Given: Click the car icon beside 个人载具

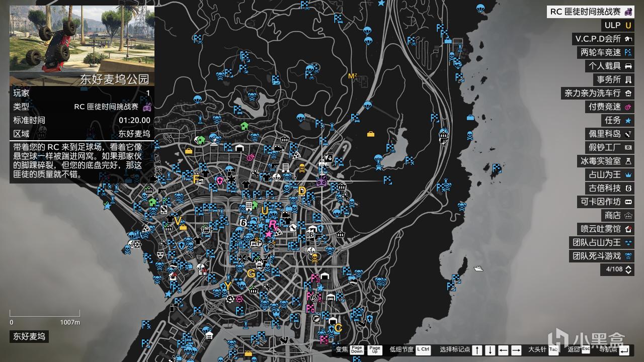Looking at the screenshot, I should [628, 66].
